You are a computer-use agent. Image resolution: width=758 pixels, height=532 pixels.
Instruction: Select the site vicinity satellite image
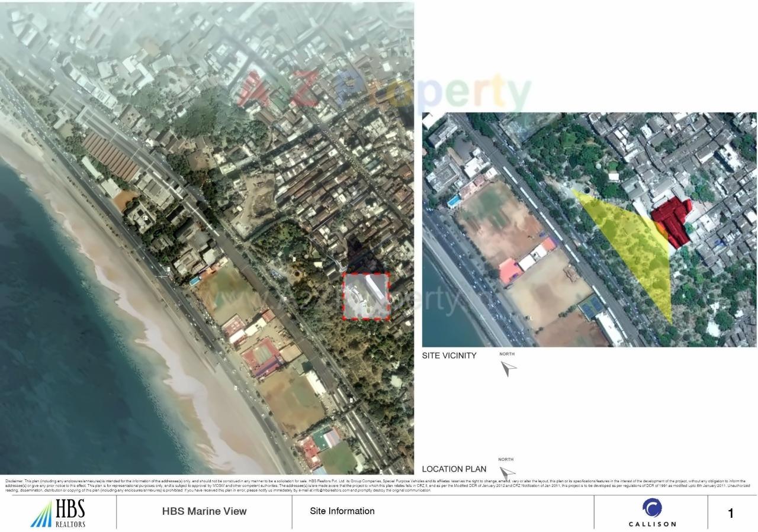[589, 230]
